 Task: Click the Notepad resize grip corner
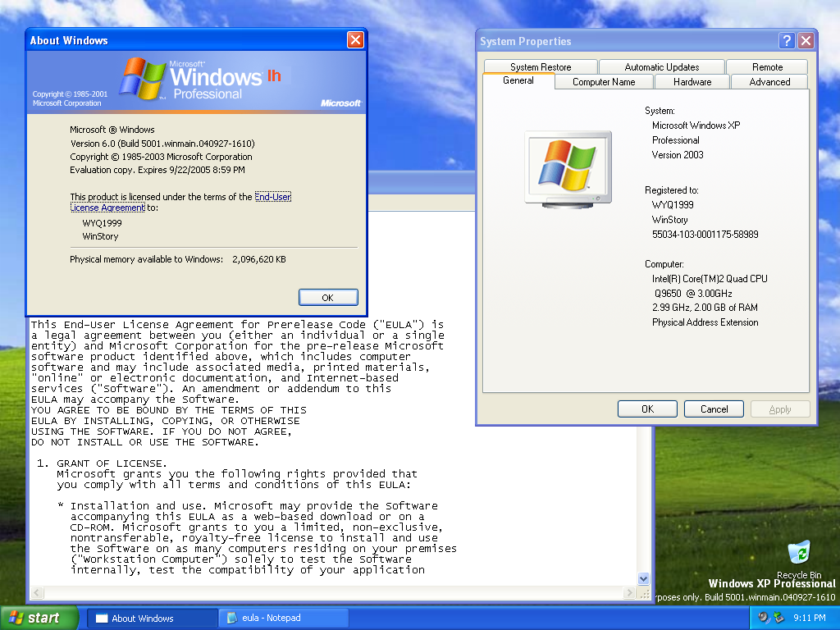click(645, 594)
